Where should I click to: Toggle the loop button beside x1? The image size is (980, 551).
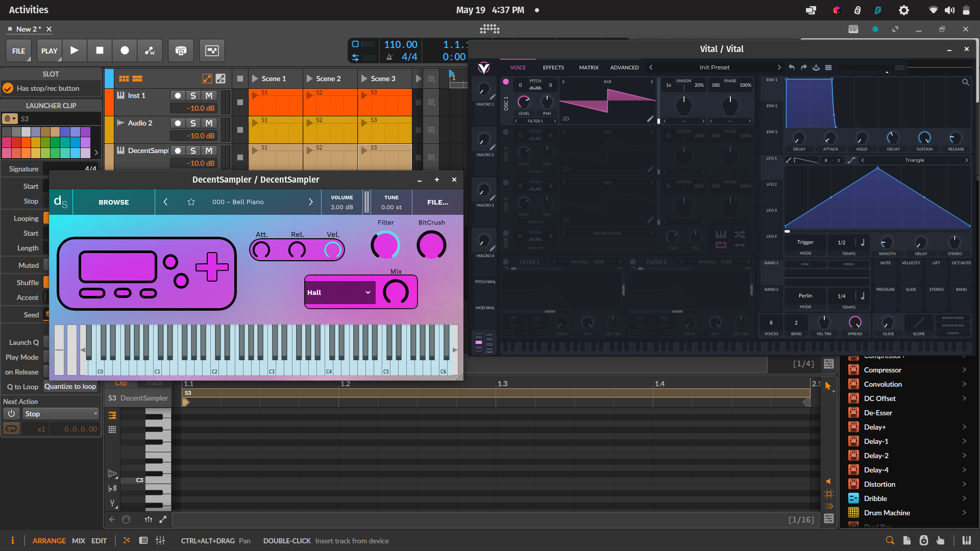click(x=11, y=429)
